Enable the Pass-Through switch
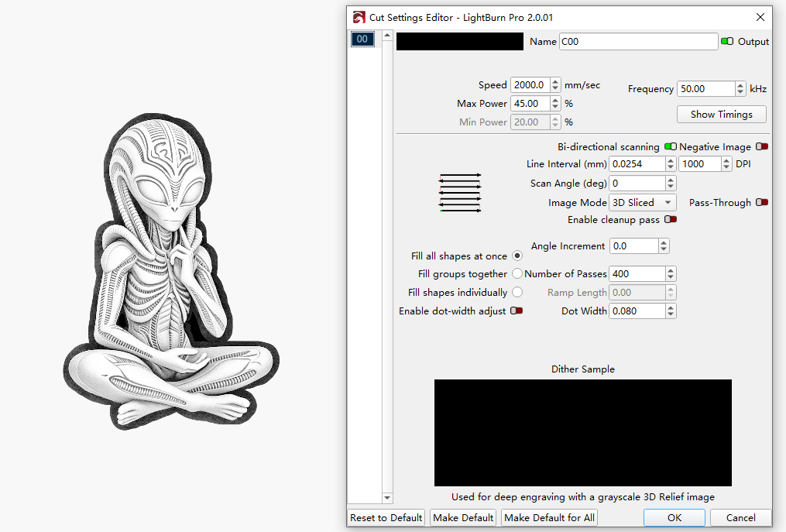The image size is (786, 532). (762, 202)
